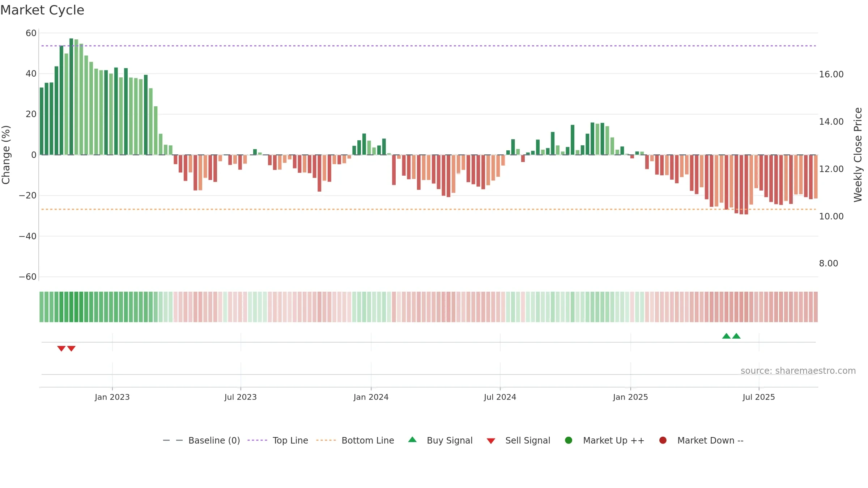Click the second red sell signal marker

pyautogui.click(x=71, y=348)
